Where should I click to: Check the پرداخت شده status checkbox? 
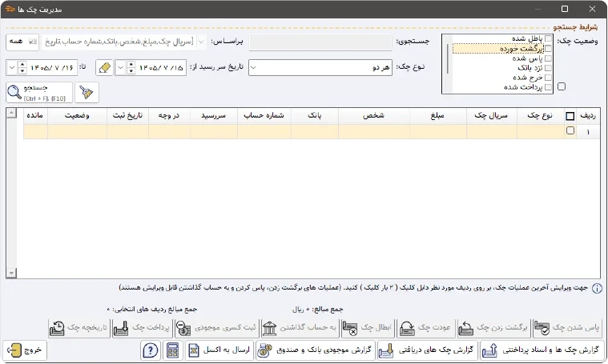(x=548, y=87)
